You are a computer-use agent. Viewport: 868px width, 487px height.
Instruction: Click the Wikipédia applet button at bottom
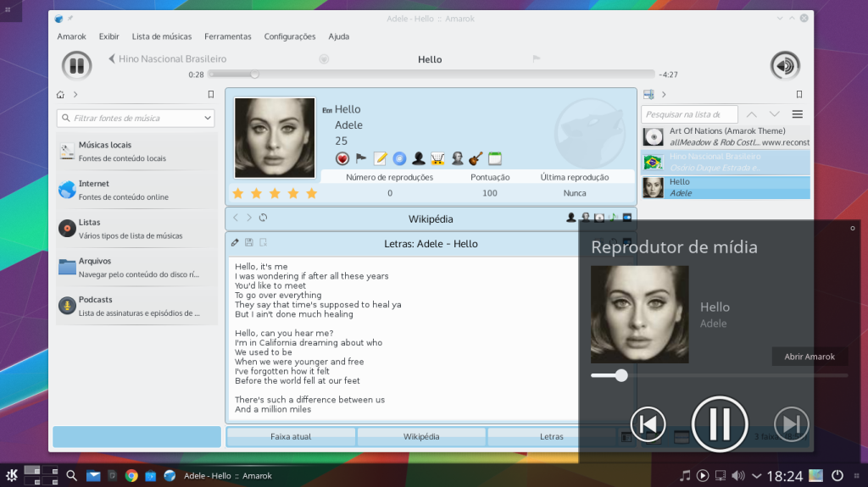(421, 437)
